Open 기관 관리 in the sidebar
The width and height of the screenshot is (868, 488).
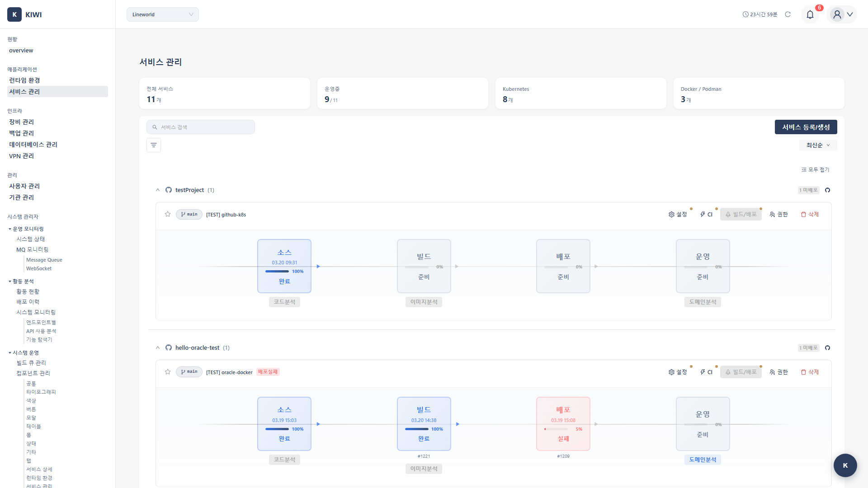22,197
